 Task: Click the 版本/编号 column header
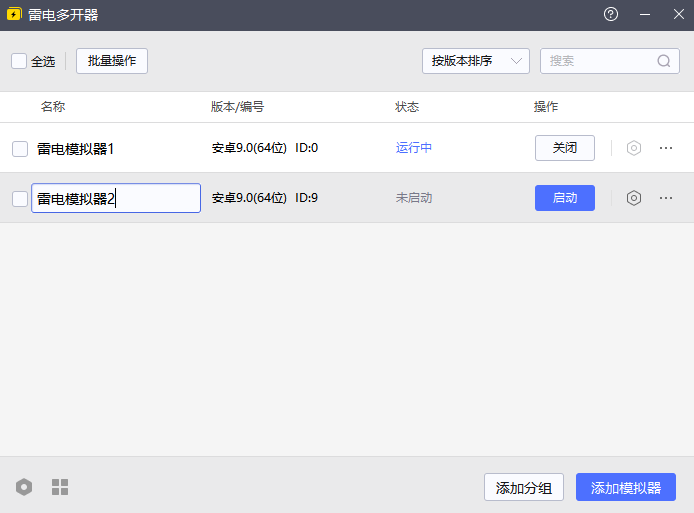(237, 107)
